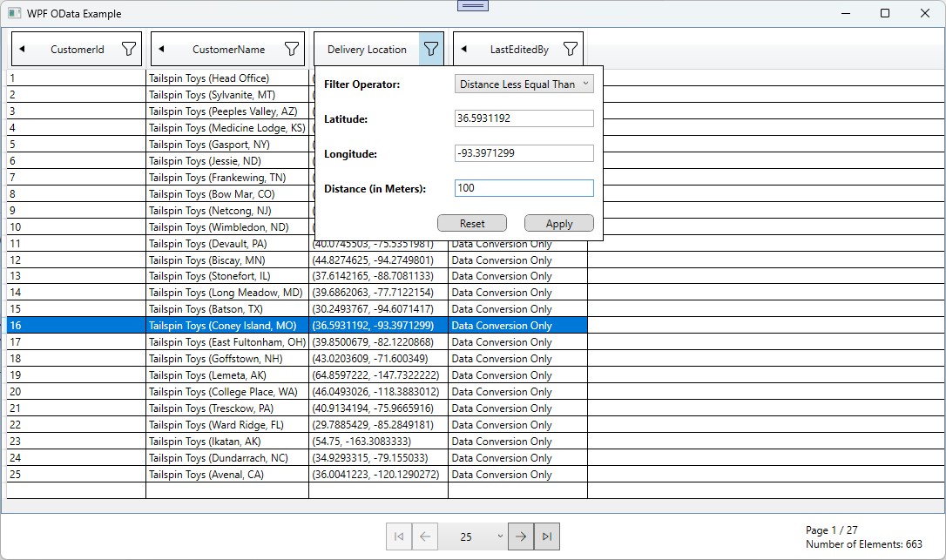This screenshot has height=560, width=946.
Task: Select Tailspin Toys (Frankewing, TN) row
Action: 217,178
